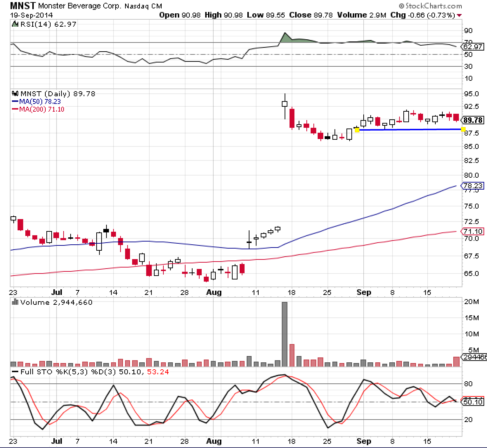The width and height of the screenshot is (487, 448).
Task: Click the Sep label on the bottom stochastic axis
Action: (x=364, y=441)
